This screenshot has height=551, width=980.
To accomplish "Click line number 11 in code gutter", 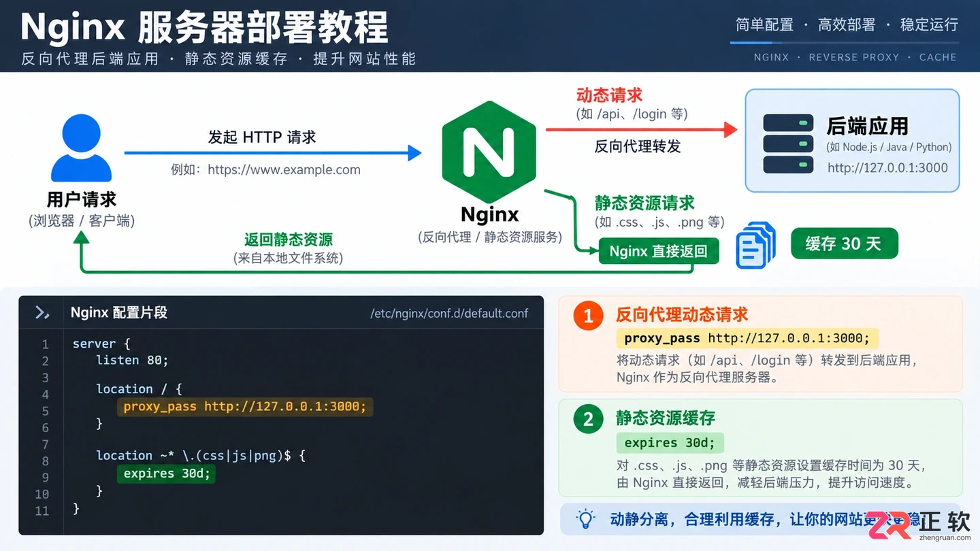I will (x=42, y=511).
